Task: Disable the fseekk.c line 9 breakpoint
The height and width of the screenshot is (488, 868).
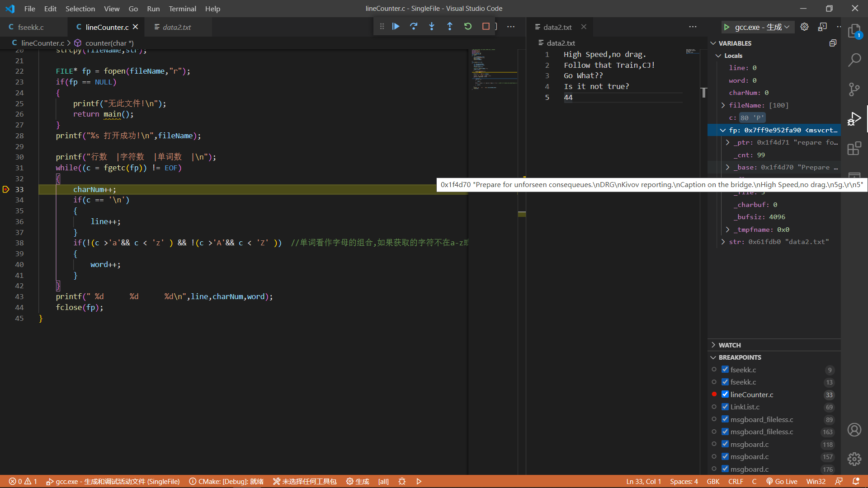Action: click(x=725, y=370)
